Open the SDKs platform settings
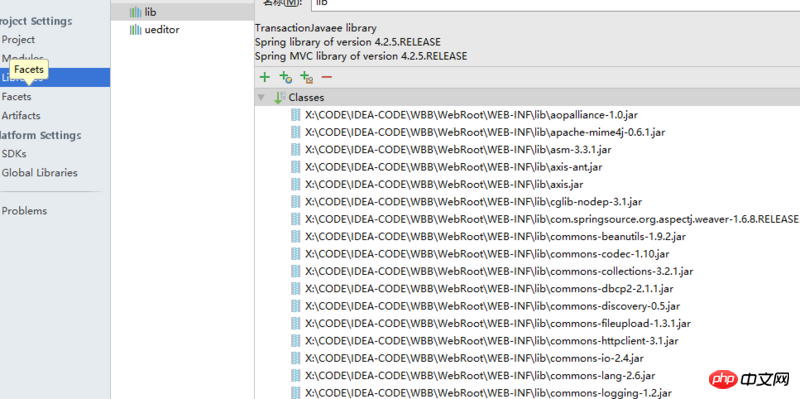This screenshot has height=399, width=800. (x=14, y=154)
